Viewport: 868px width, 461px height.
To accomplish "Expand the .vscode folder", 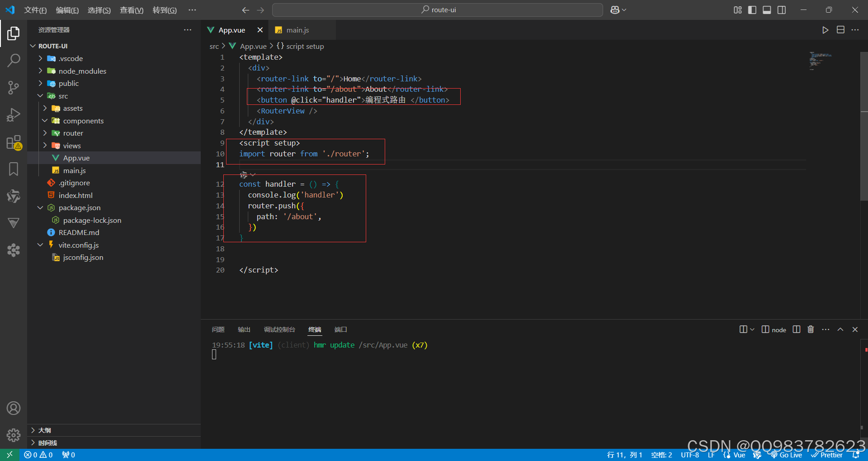I will 40,58.
